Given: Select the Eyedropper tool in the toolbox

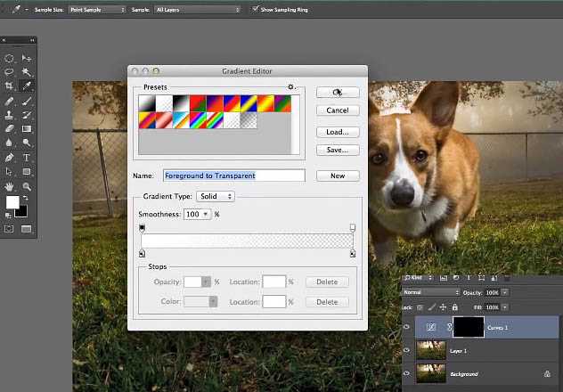Looking at the screenshot, I should [27, 86].
